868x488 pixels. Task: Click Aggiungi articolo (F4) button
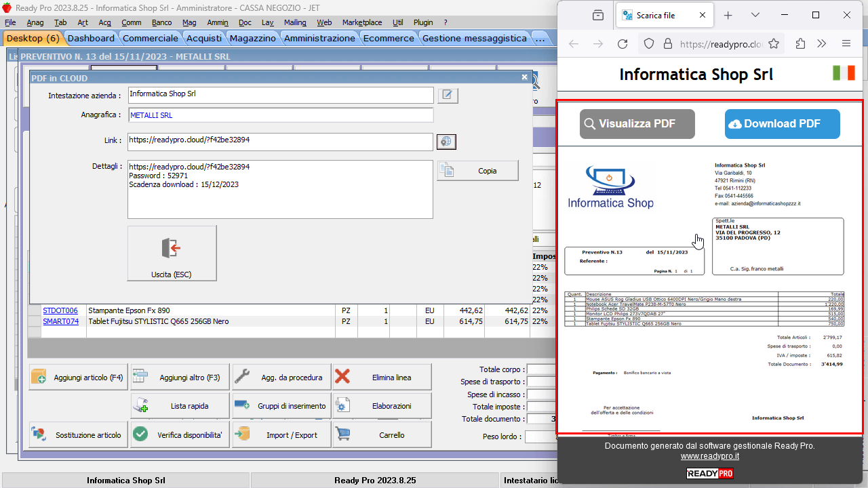[x=78, y=377]
